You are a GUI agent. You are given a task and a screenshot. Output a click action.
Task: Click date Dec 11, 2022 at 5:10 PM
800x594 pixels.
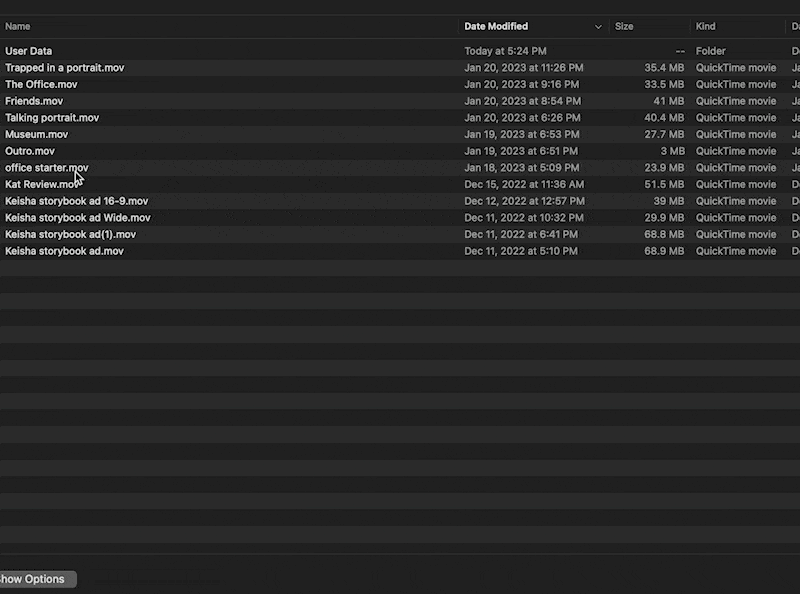521,251
